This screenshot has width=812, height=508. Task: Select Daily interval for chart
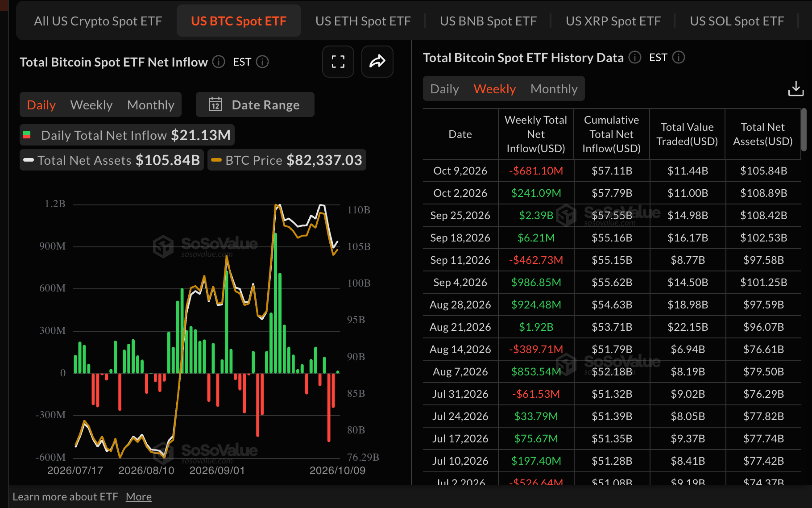coord(41,105)
